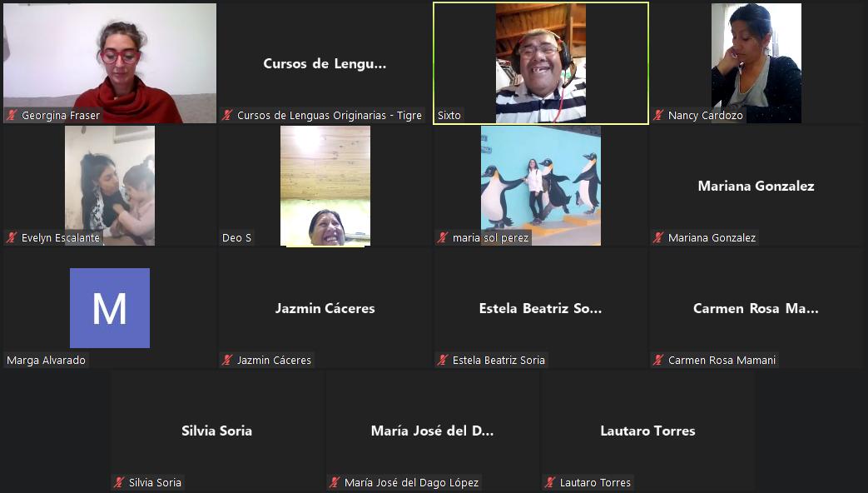
Task: Select Deo S video tile
Action: pyautogui.click(x=325, y=186)
